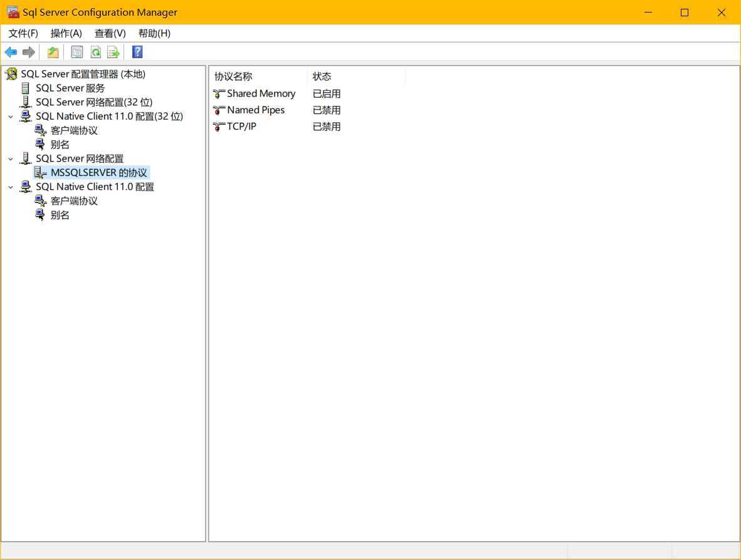
Task: Select the TCP/IP protocol row
Action: (x=241, y=127)
